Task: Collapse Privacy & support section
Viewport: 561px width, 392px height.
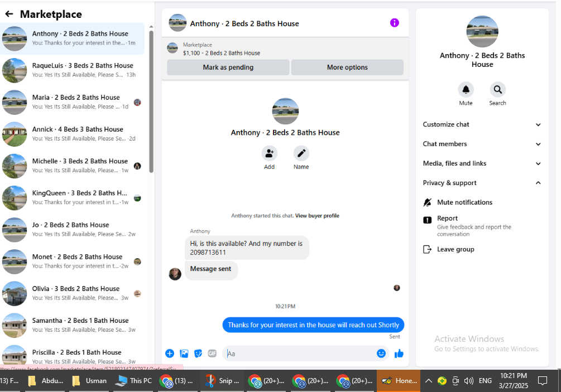Action: click(482, 182)
